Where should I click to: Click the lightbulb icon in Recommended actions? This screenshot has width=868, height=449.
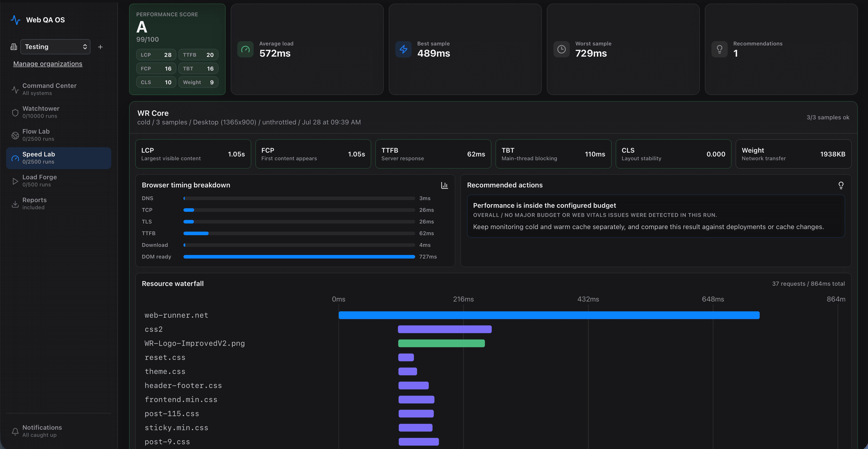[x=841, y=185]
